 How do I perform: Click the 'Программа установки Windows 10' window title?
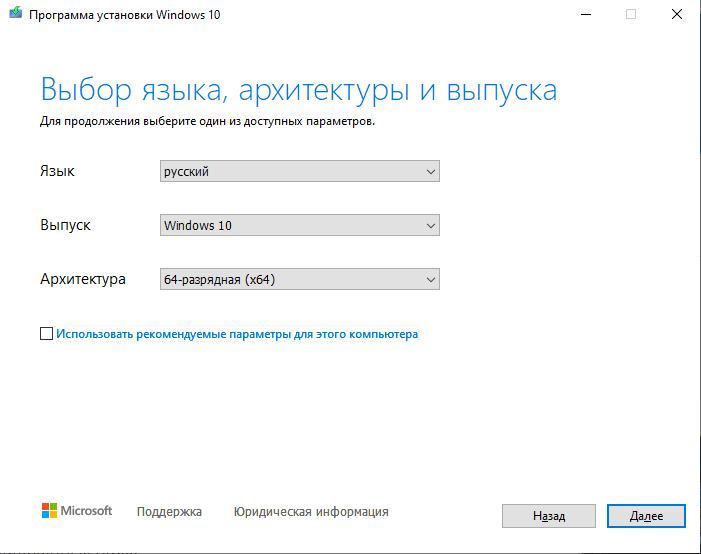pyautogui.click(x=125, y=15)
